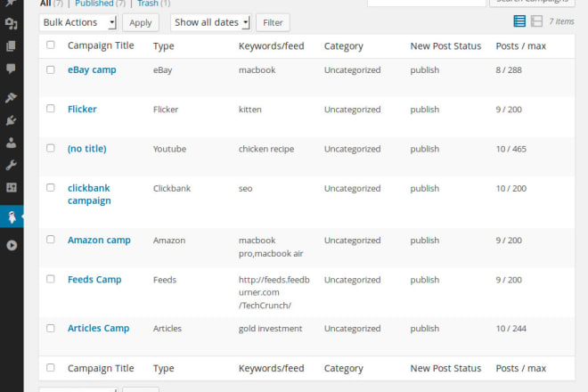Image resolution: width=588 pixels, height=392 pixels.
Task: Click the 'Youtube' type cell
Action: 169,149
